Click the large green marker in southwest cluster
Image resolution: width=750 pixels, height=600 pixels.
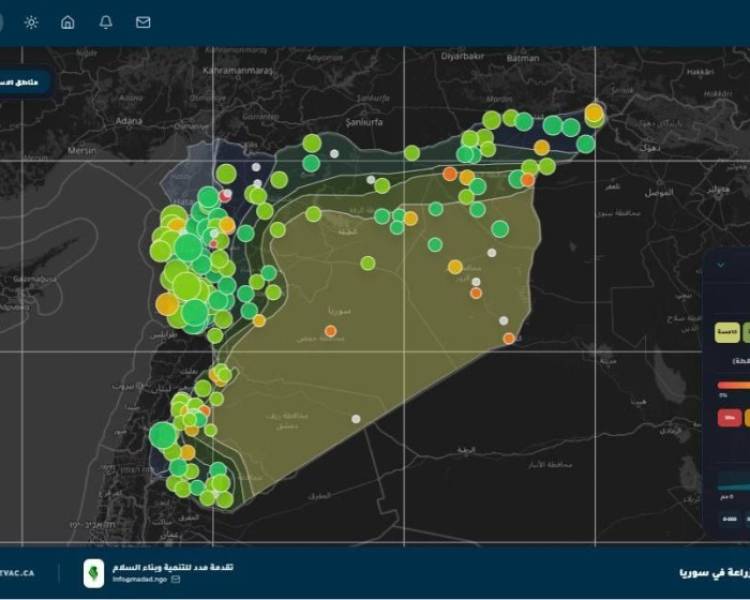click(x=163, y=436)
